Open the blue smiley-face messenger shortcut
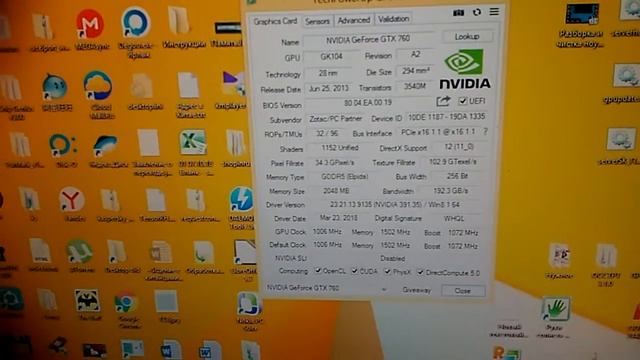640x360 pixels. (x=54, y=87)
